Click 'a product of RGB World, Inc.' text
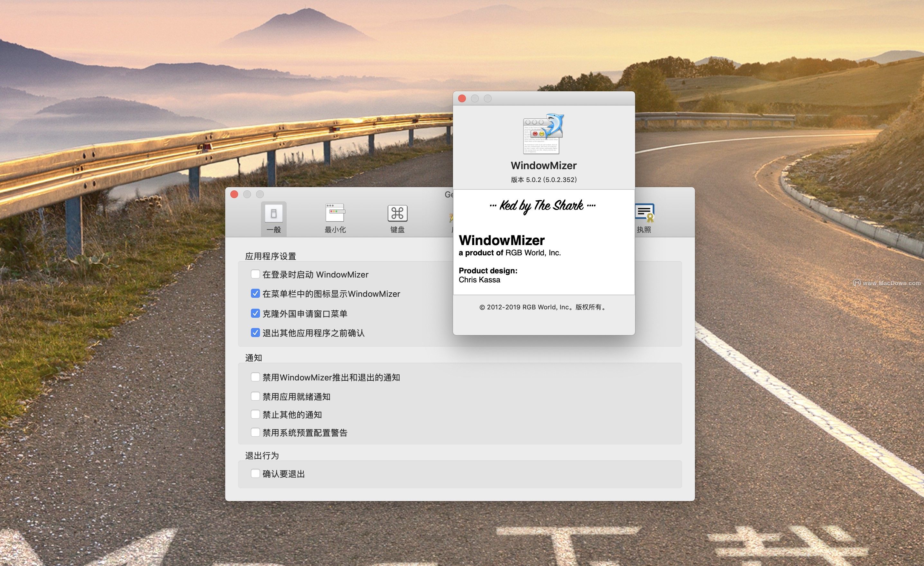Viewport: 924px width, 566px height. click(x=510, y=253)
